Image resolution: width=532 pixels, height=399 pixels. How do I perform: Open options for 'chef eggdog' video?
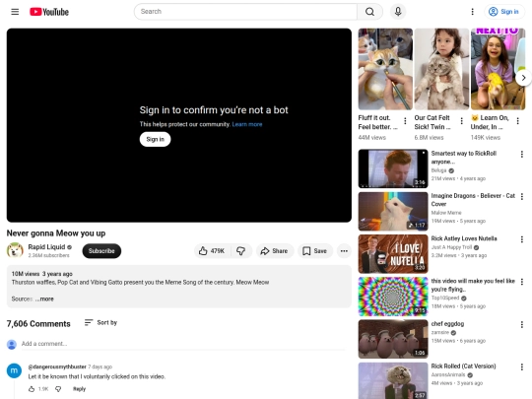coord(522,325)
